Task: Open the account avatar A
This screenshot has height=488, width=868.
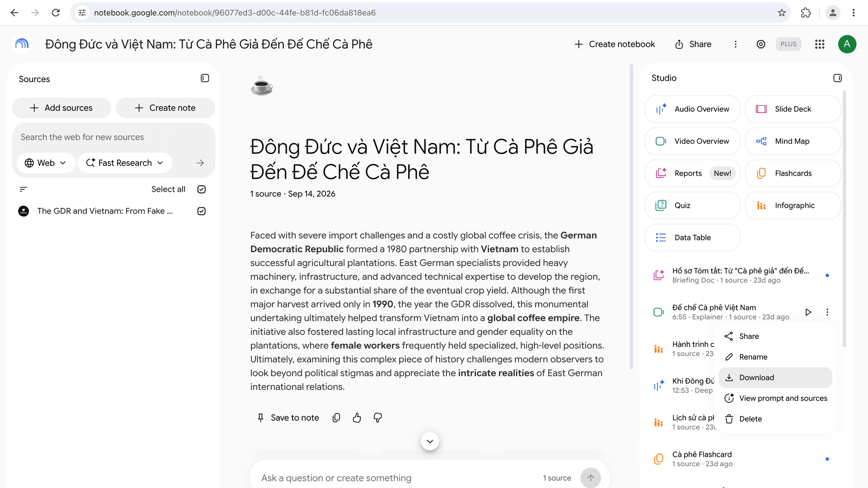Action: tap(847, 44)
